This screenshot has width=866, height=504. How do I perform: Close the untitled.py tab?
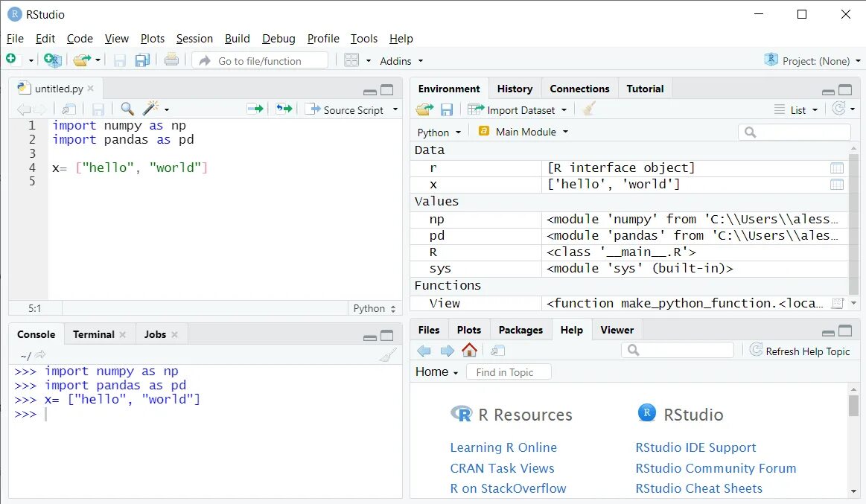point(91,89)
